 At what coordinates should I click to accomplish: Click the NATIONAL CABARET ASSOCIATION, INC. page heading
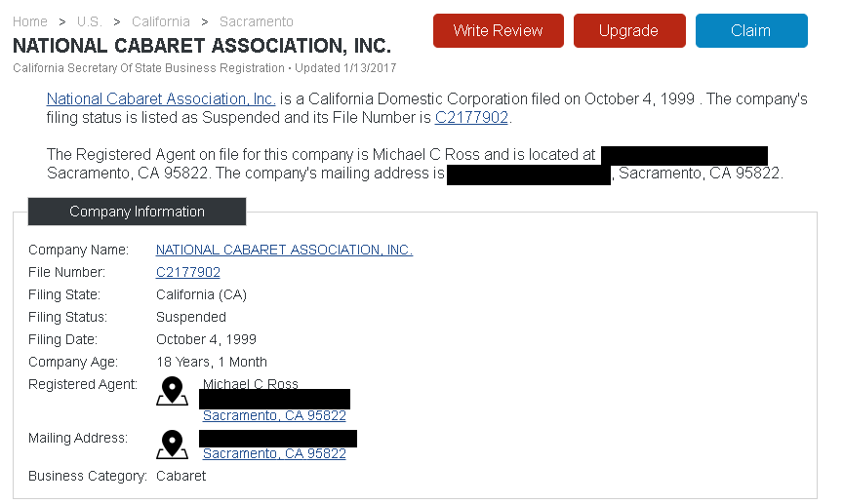202,46
